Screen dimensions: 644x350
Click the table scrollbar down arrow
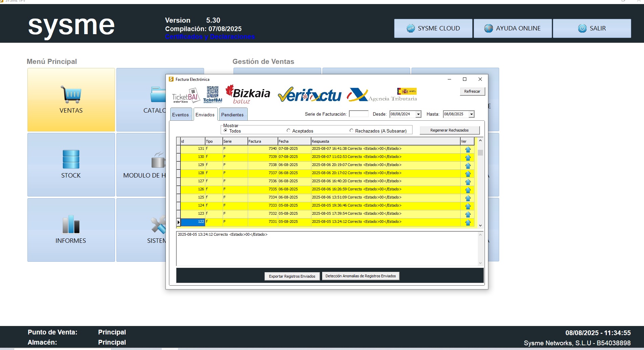[480, 226]
